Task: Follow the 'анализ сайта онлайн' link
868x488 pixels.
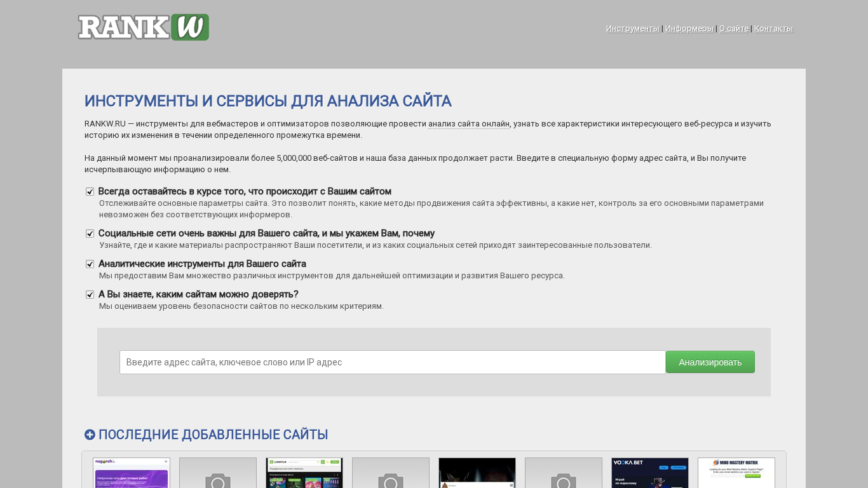Action: [468, 124]
